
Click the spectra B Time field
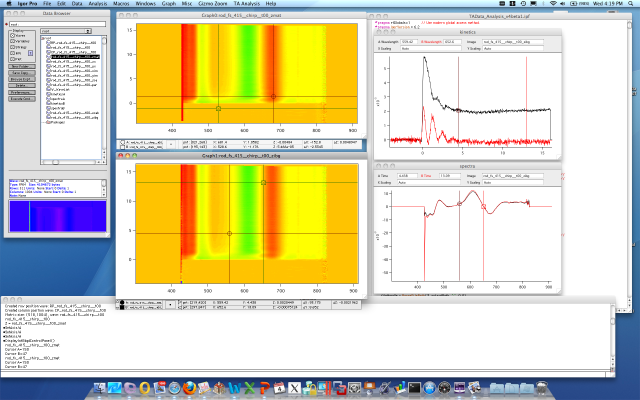click(x=449, y=176)
